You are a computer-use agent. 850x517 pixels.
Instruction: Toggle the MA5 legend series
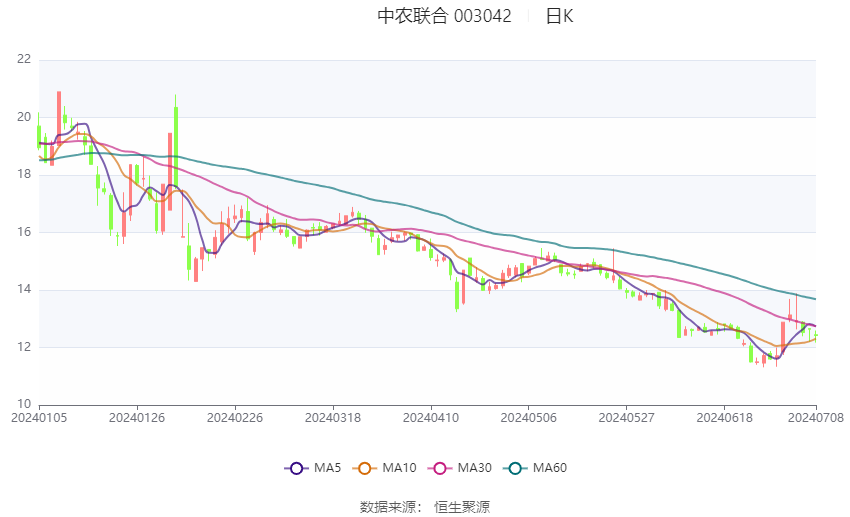pyautogui.click(x=313, y=468)
